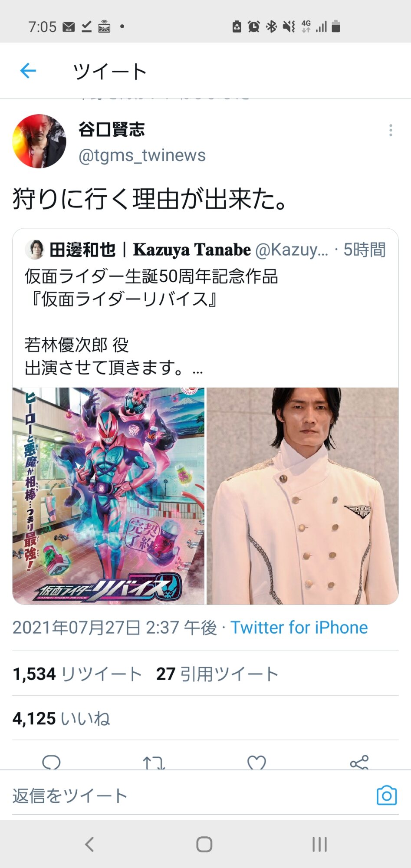Open 谷口賢志 profile avatar
Image resolution: width=411 pixels, height=868 pixels.
point(39,141)
